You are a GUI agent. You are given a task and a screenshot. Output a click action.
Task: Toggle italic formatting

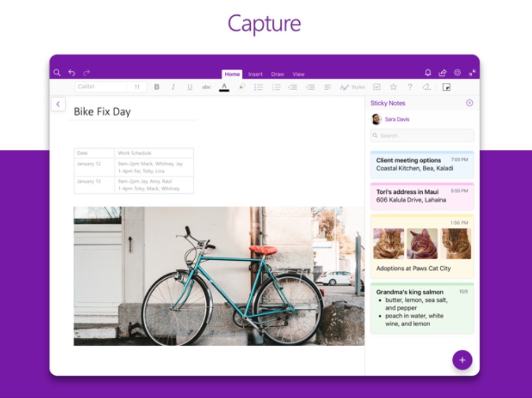click(173, 87)
